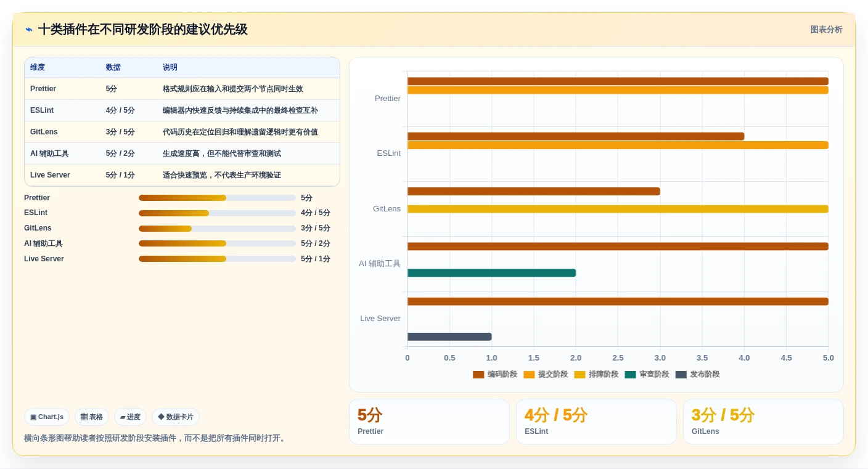Click the ESLint progress bar

(217, 213)
